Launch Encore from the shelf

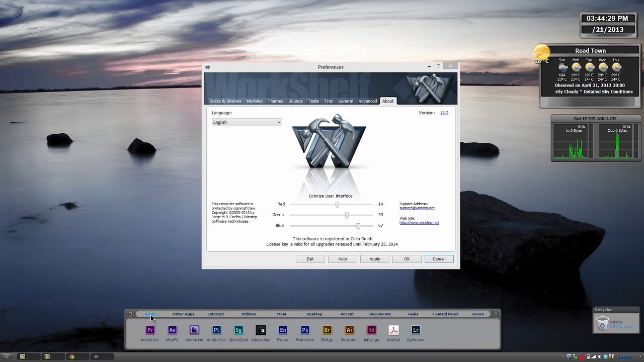click(x=283, y=330)
